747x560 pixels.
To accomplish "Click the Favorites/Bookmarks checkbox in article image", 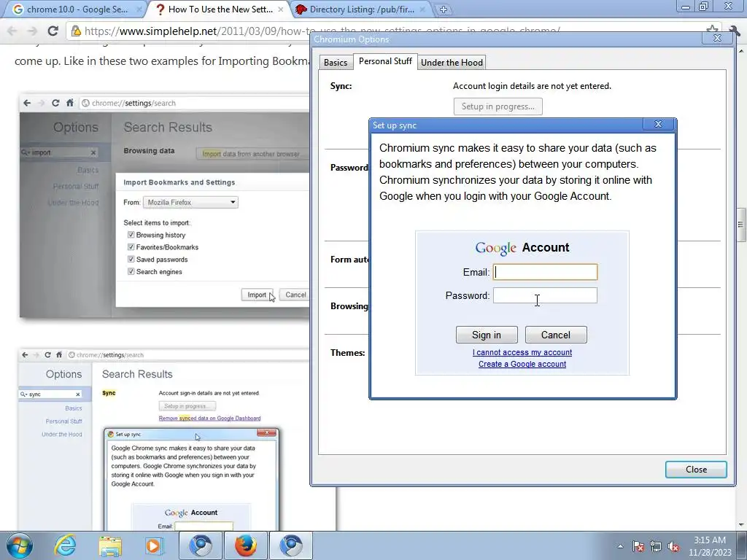I will pos(131,247).
